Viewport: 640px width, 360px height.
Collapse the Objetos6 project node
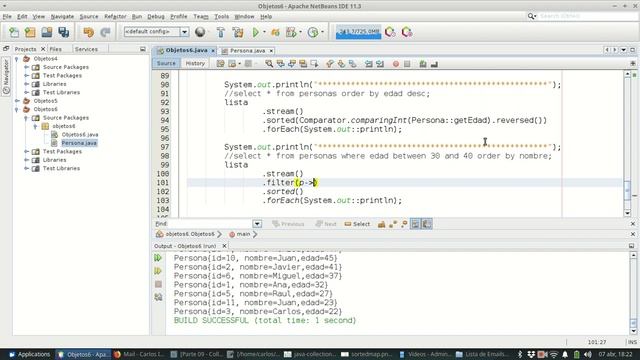[17, 109]
